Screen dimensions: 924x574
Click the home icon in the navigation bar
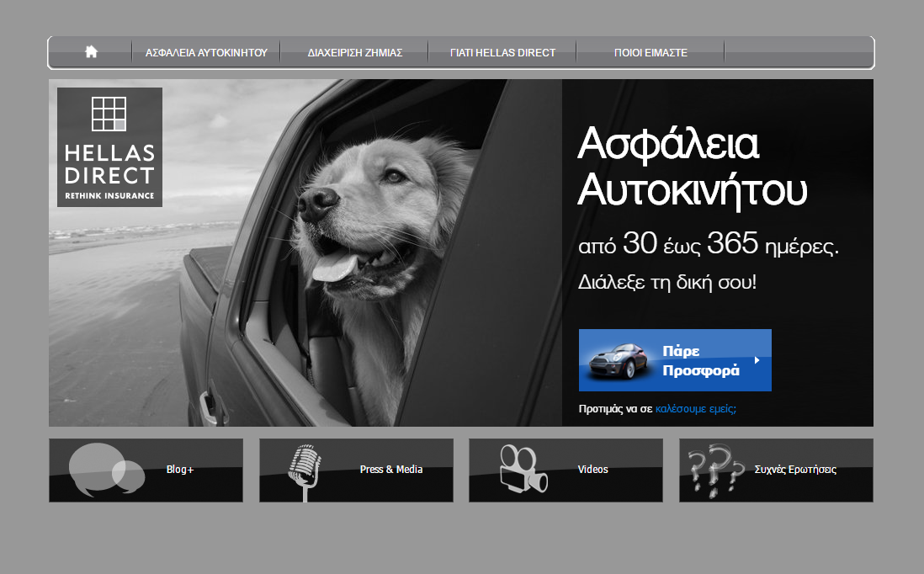click(x=89, y=51)
